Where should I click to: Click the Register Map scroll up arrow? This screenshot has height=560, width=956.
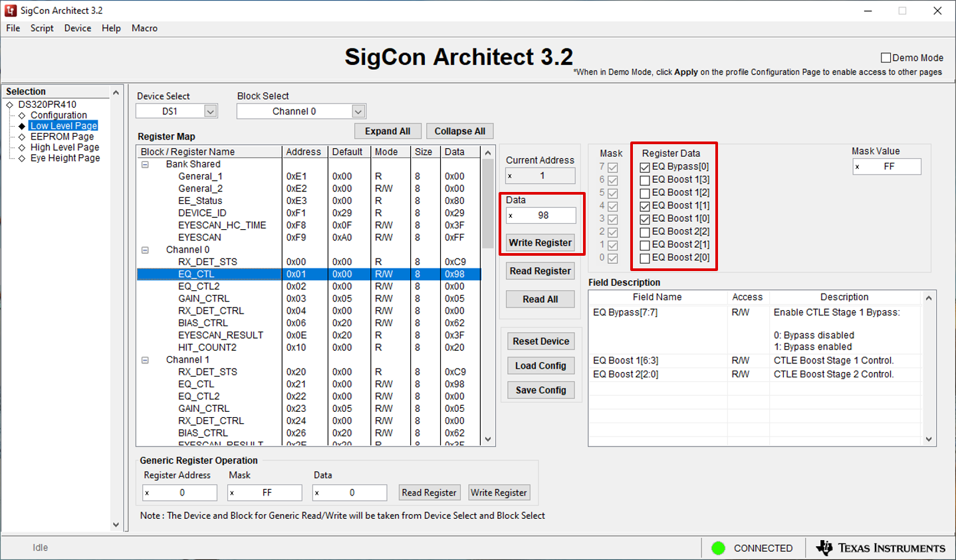coord(488,153)
